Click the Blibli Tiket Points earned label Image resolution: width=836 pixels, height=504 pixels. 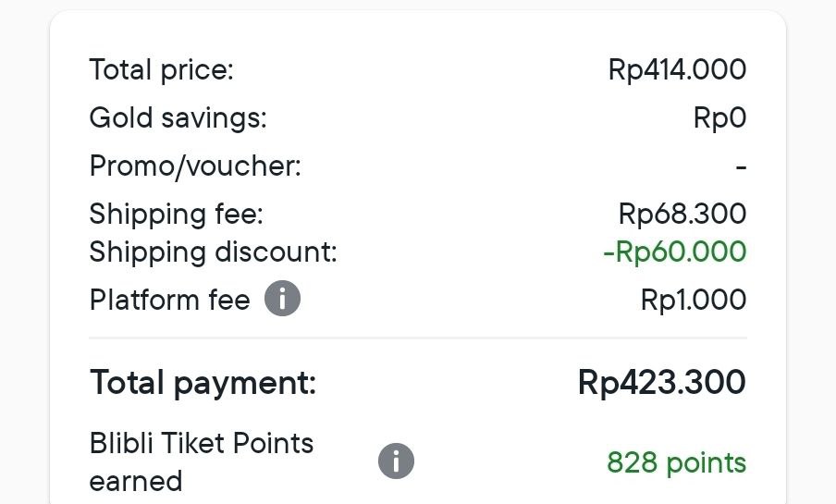[x=201, y=461]
